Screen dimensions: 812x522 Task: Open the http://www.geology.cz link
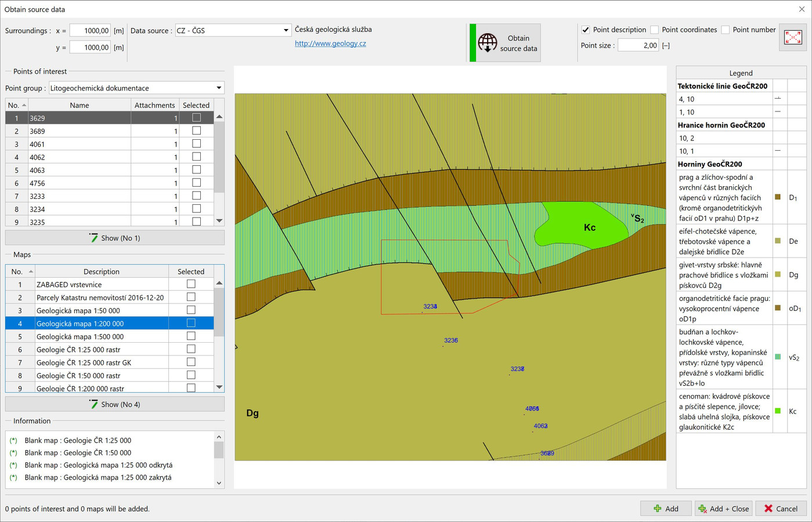(330, 43)
